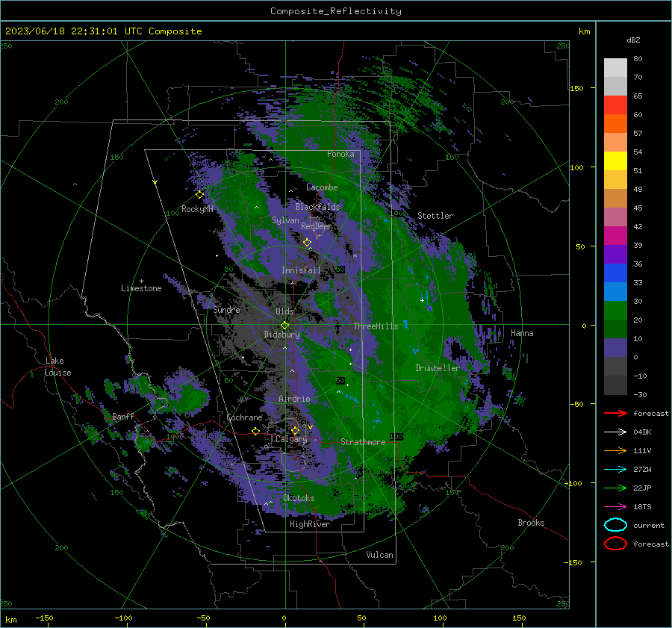The height and width of the screenshot is (628, 672).
Task: Click the Didsbury city label
Action: (x=281, y=335)
